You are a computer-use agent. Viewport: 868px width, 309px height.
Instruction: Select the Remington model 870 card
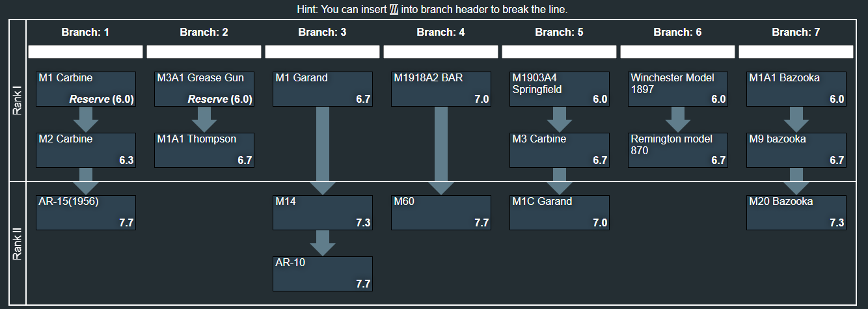(x=678, y=150)
